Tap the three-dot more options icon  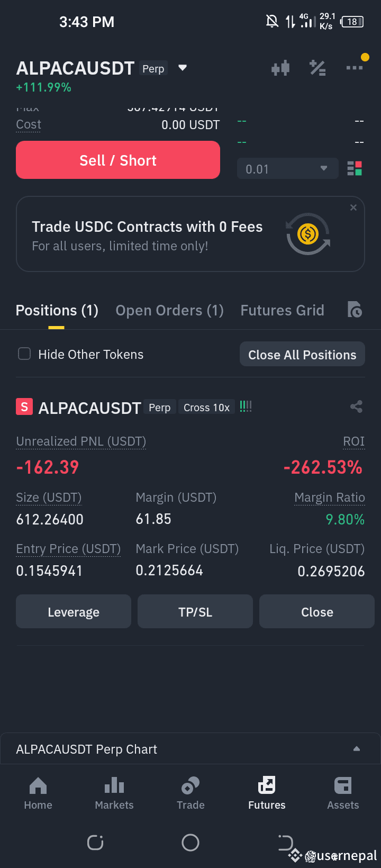pos(355,68)
